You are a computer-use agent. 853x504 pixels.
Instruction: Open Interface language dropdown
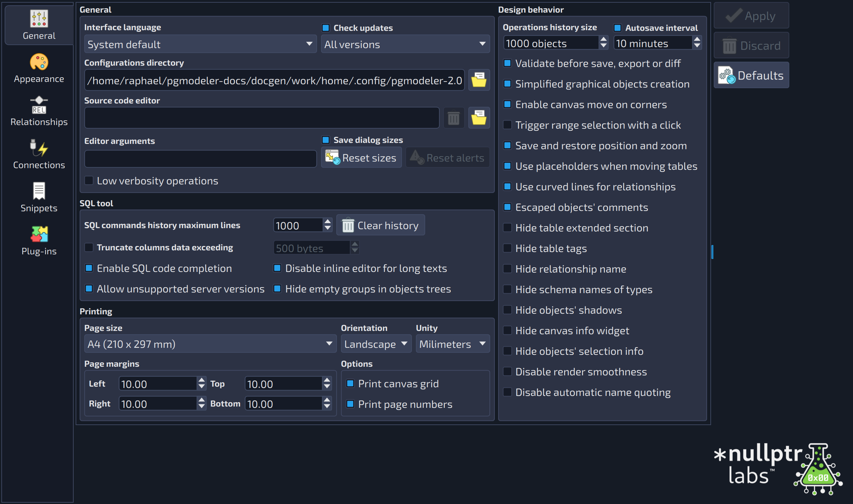coord(200,44)
